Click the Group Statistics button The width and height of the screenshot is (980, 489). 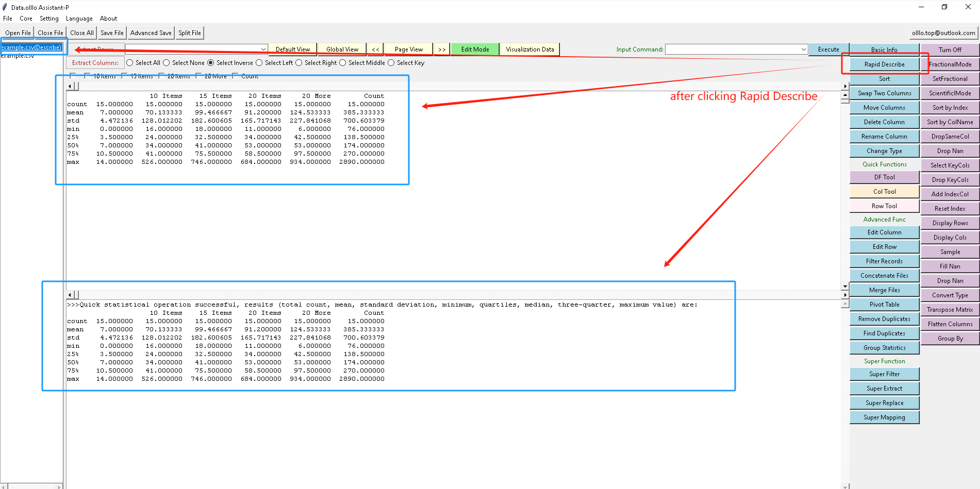885,348
